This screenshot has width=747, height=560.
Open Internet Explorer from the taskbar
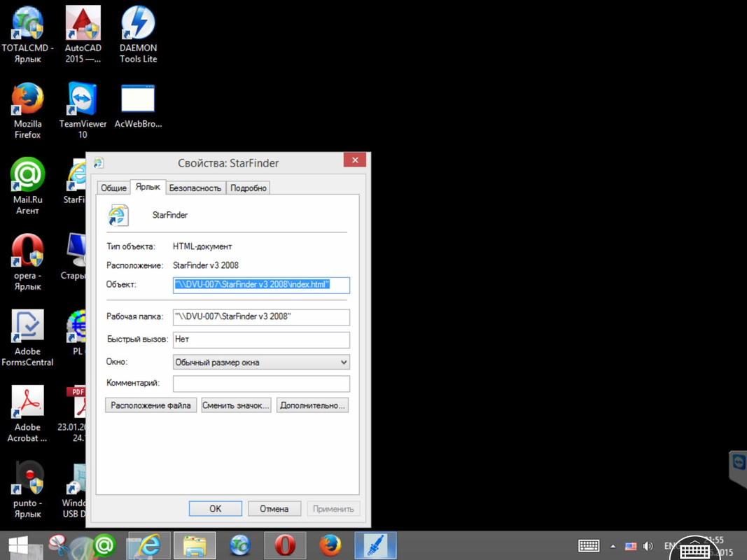pyautogui.click(x=148, y=545)
